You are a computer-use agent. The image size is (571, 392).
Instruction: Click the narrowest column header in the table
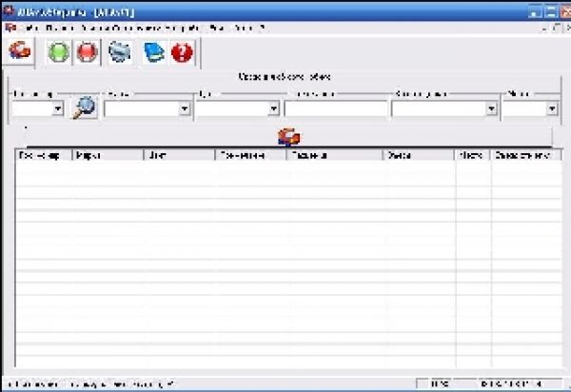tap(472, 155)
